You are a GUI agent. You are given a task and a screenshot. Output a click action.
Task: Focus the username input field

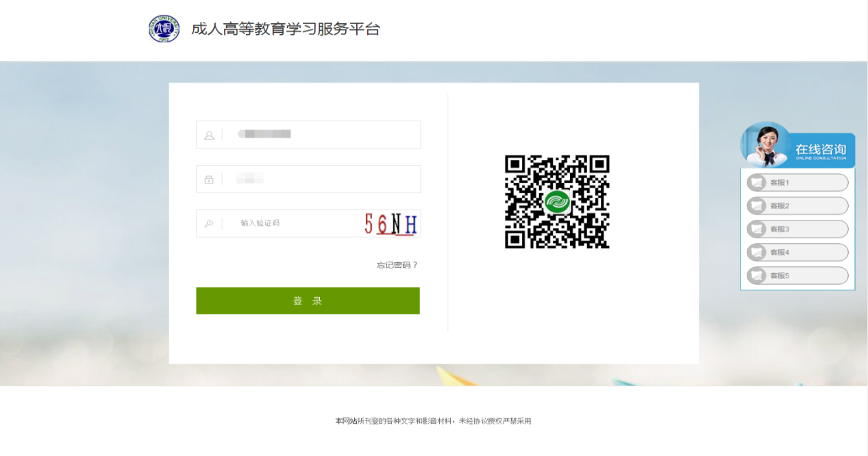tap(308, 134)
